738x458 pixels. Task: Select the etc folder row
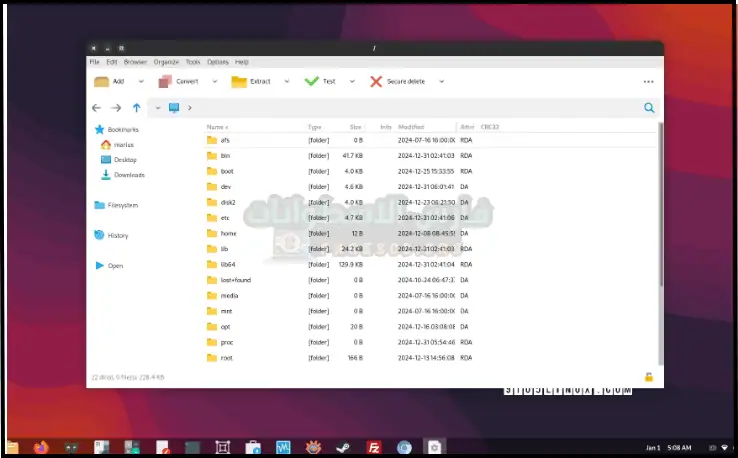tap(225, 217)
